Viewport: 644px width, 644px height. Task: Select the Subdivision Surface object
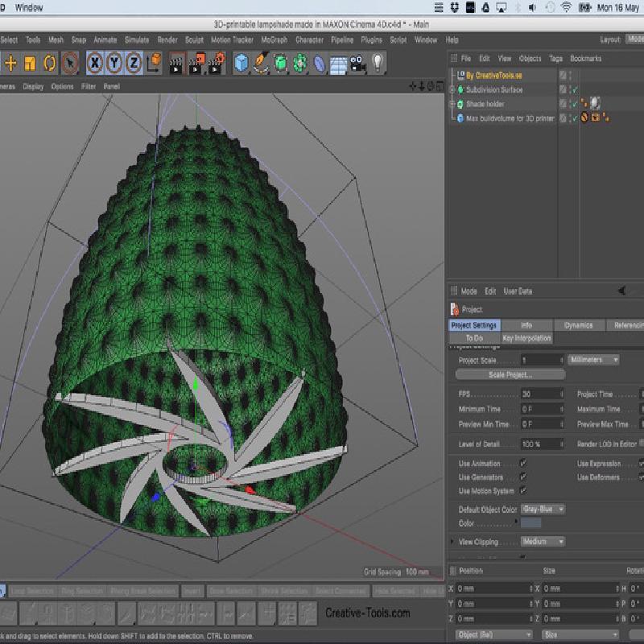494,89
